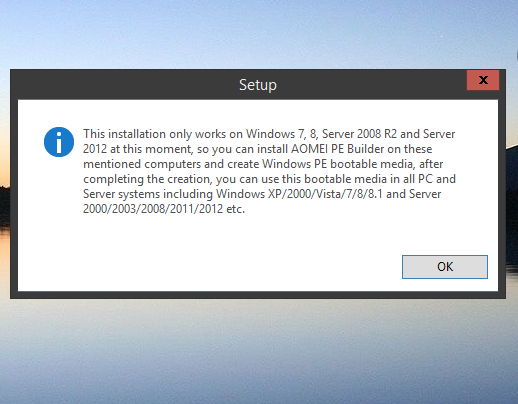Click the text "2000/2003/2008/2011/2012 etc."

click(x=164, y=209)
